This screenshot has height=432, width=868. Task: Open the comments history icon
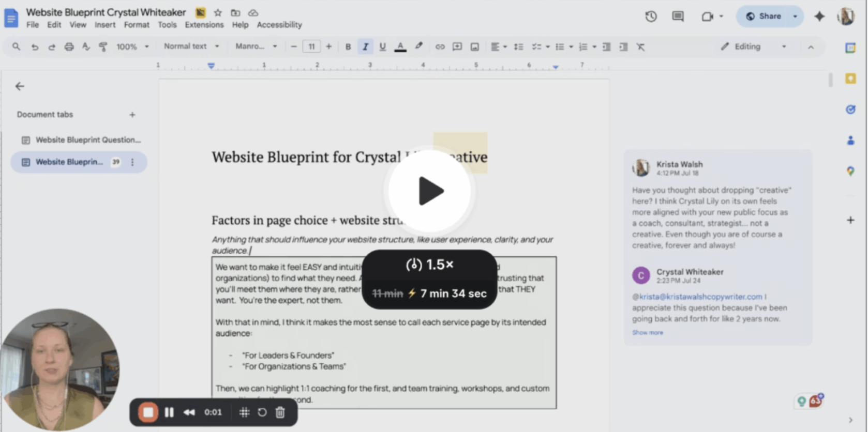click(x=678, y=17)
